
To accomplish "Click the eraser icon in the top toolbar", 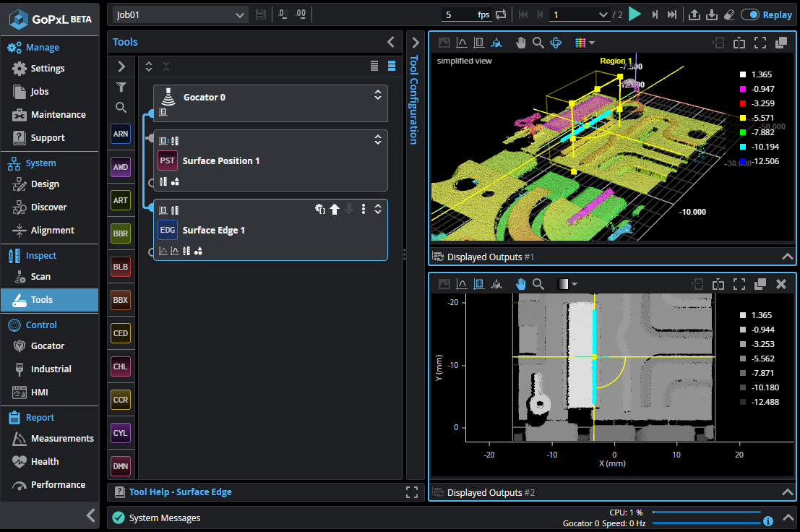I will pyautogui.click(x=728, y=14).
